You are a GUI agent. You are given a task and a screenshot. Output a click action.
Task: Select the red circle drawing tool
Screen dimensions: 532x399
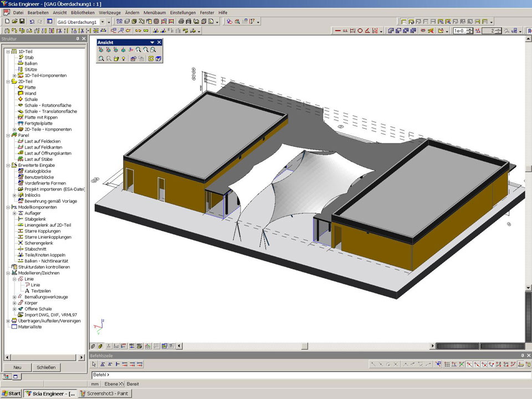tap(361, 31)
